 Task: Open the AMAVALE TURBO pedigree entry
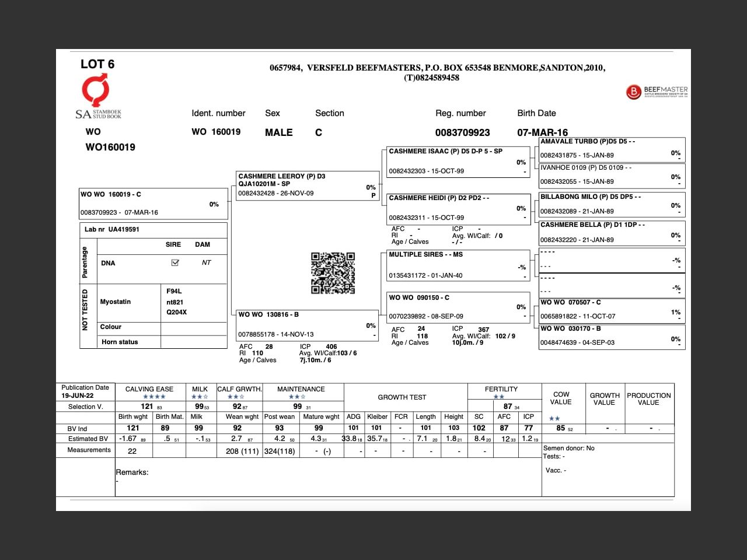click(611, 149)
